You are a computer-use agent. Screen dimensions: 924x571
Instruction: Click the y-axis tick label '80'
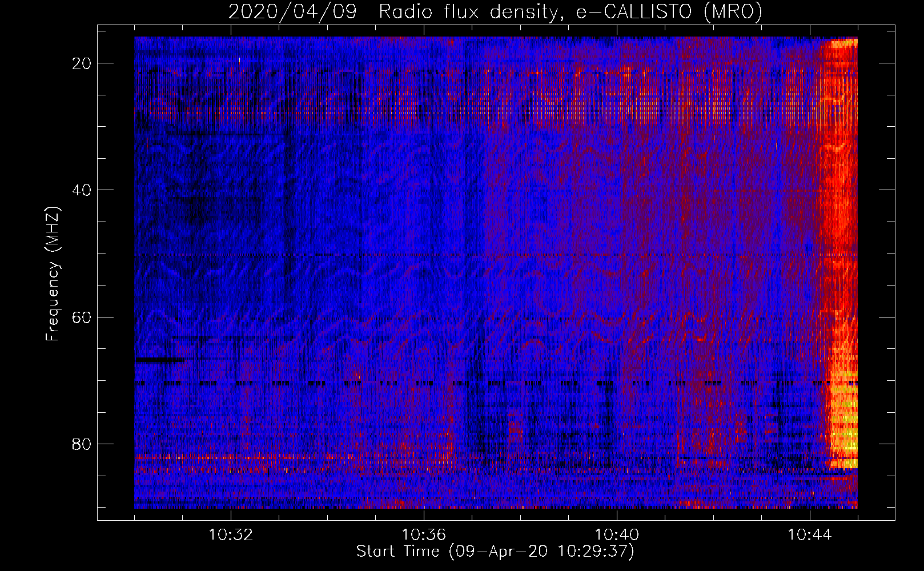pyautogui.click(x=82, y=444)
